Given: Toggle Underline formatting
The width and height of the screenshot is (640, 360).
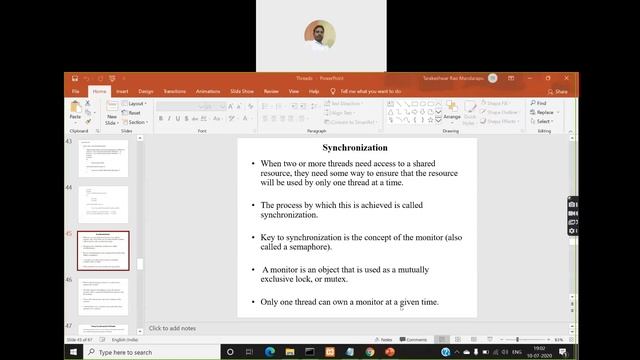Looking at the screenshot, I should (178, 119).
